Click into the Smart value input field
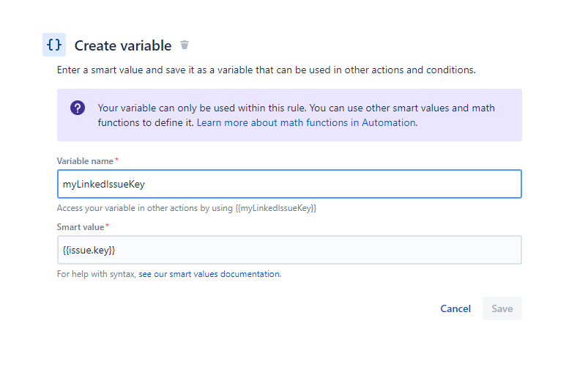This screenshot has height=370, width=588. coord(289,250)
